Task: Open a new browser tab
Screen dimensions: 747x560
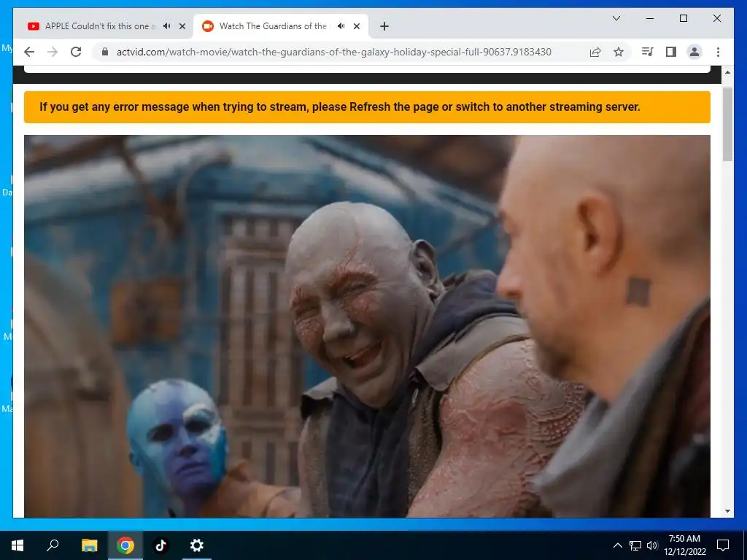Action: [x=384, y=26]
